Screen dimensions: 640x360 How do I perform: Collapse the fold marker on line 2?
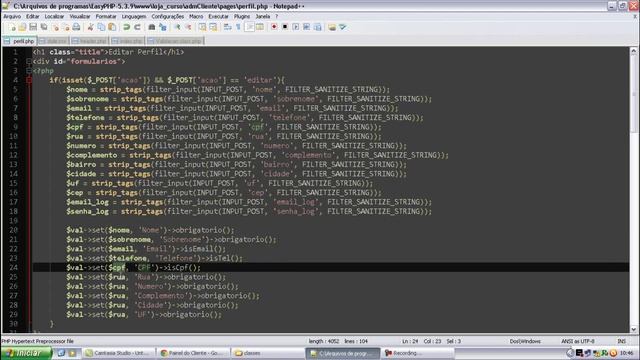[29, 61]
